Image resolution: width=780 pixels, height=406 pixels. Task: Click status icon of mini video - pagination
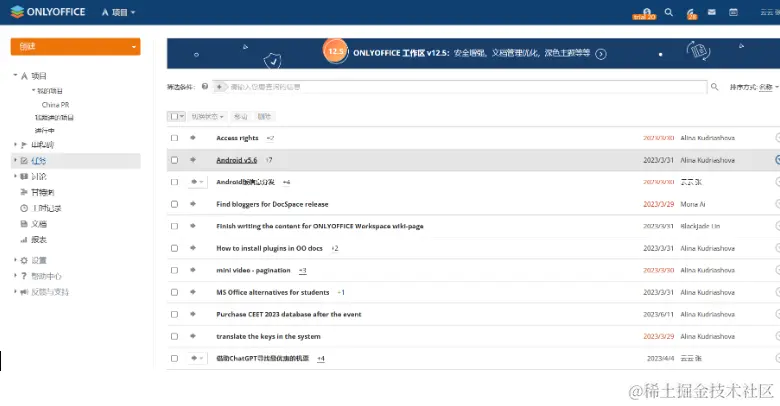[x=193, y=270]
